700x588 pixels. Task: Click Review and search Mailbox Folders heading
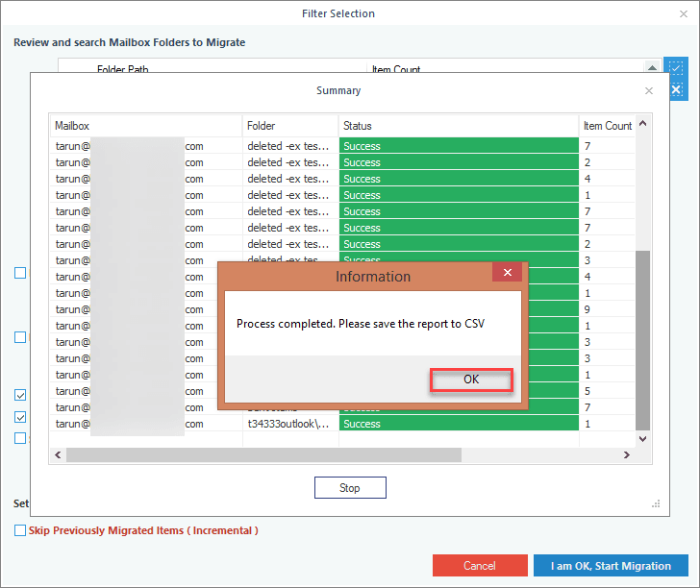coord(130,42)
